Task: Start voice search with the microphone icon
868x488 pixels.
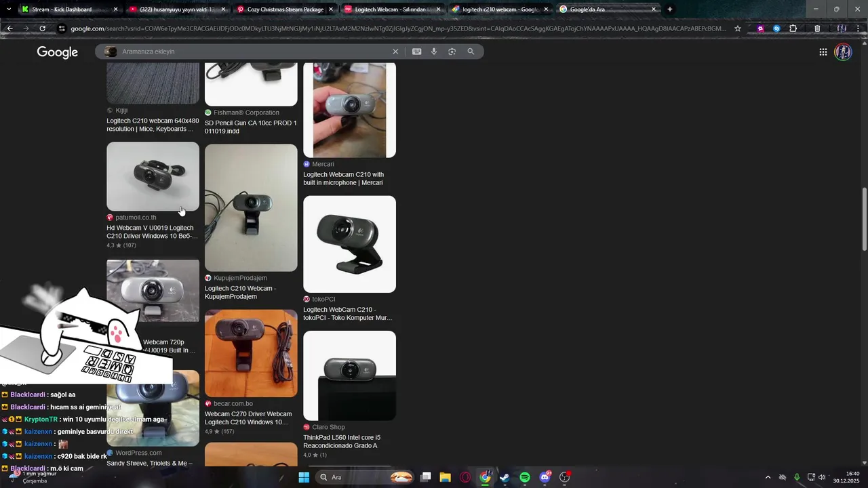Action: (x=434, y=52)
